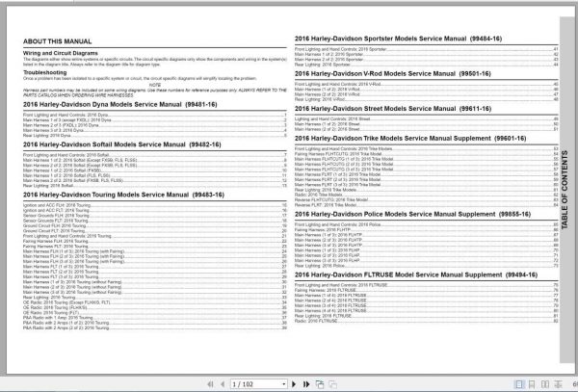Viewport: 578px width, 392px height.
Task: Select Rear Lighting: 2016 Touring entry
Action: tap(155, 298)
